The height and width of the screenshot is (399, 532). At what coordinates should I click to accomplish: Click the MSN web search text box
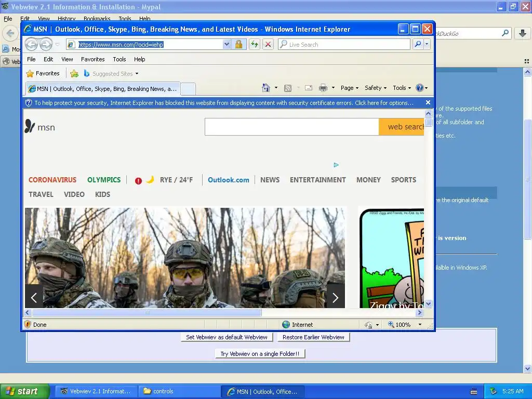click(x=291, y=127)
